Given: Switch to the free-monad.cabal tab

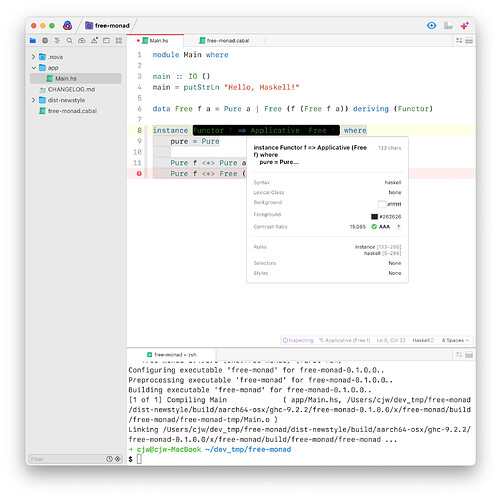Looking at the screenshot, I should tap(224, 41).
